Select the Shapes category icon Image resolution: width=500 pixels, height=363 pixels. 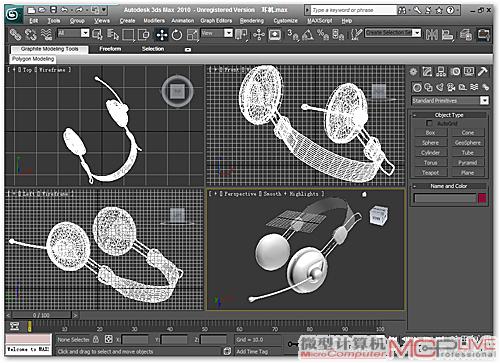point(429,87)
